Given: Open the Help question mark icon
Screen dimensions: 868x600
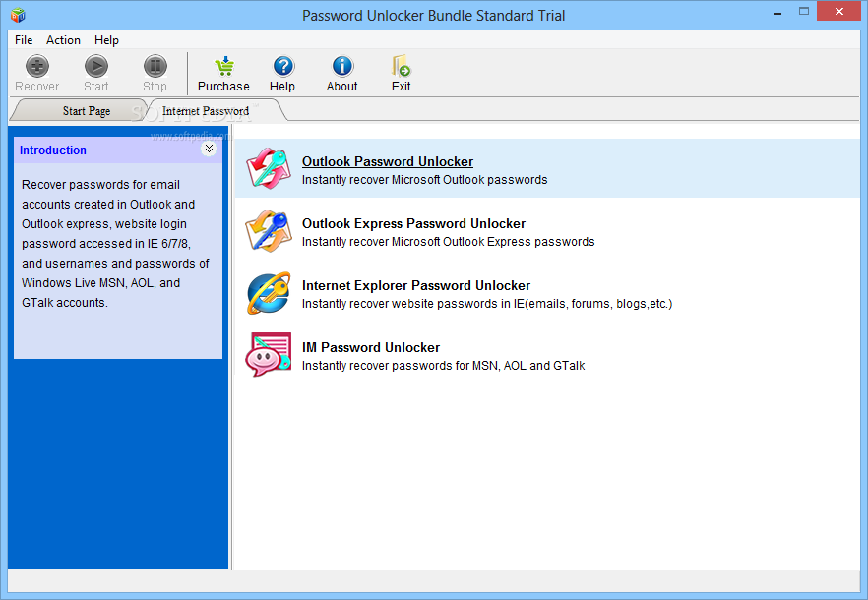Looking at the screenshot, I should (x=282, y=67).
